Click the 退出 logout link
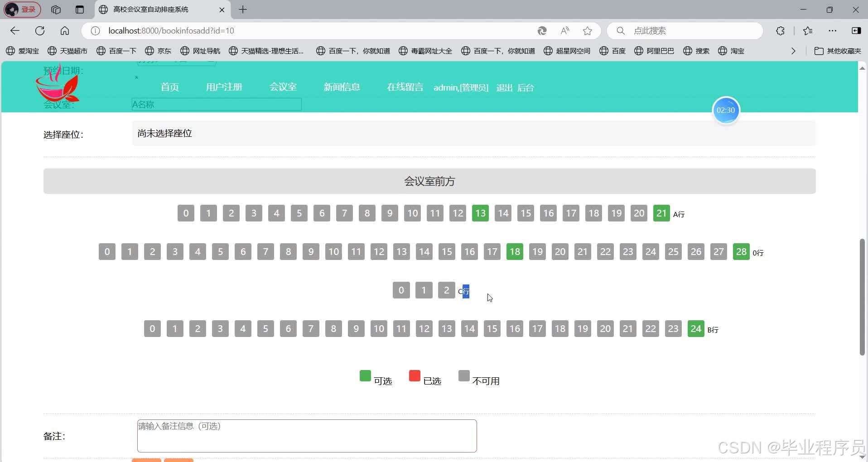The image size is (868, 462). (504, 88)
